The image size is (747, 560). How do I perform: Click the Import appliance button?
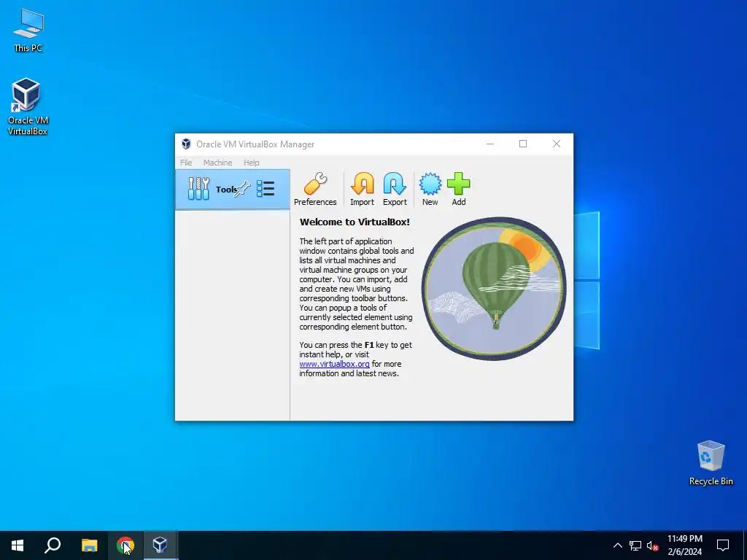click(362, 189)
